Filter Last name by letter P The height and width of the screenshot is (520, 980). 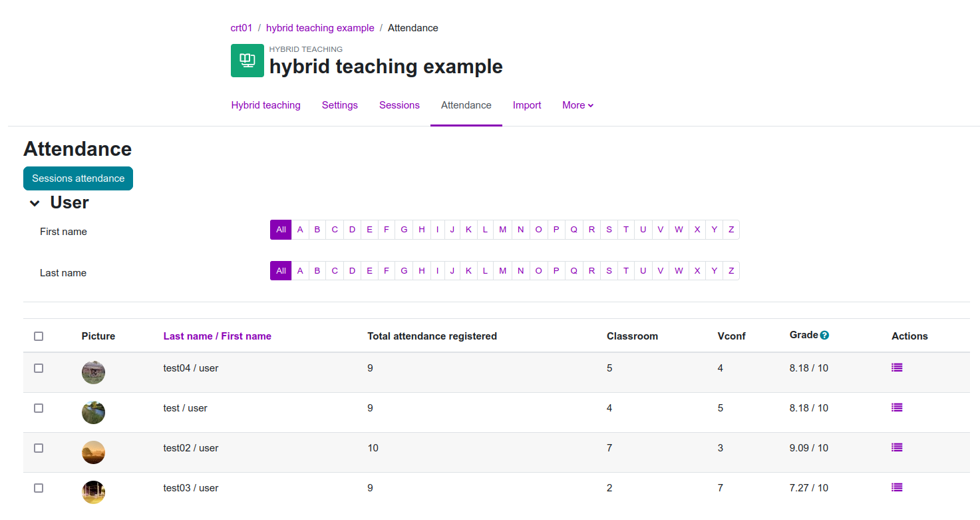556,271
